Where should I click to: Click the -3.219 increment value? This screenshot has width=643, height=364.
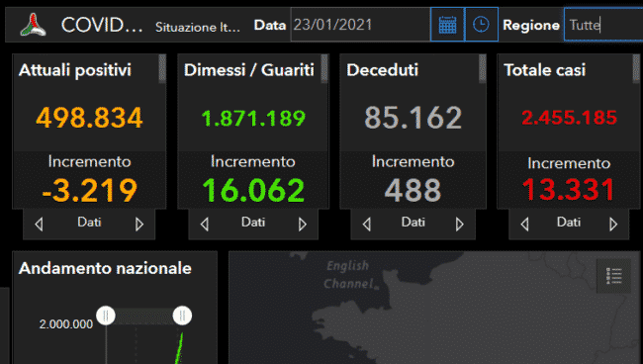[89, 191]
